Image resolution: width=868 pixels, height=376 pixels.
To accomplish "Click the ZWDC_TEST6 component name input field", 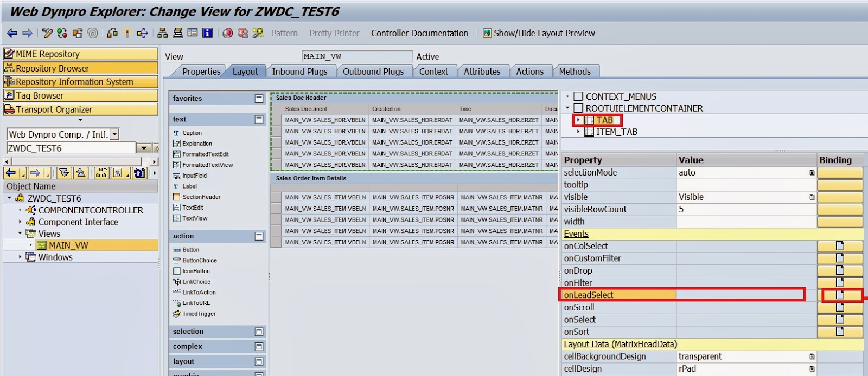I will 71,148.
